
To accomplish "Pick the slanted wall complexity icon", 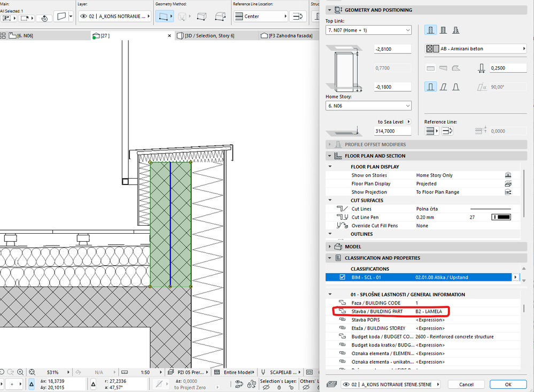I will point(443,87).
